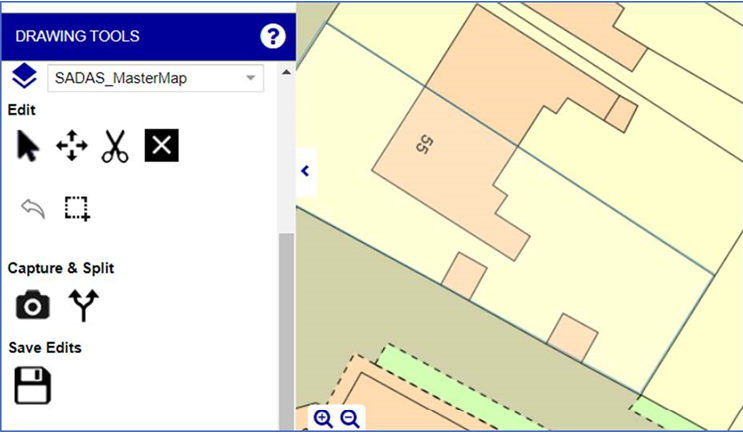Click the panel's vertical scrollbar thumb

click(286, 332)
